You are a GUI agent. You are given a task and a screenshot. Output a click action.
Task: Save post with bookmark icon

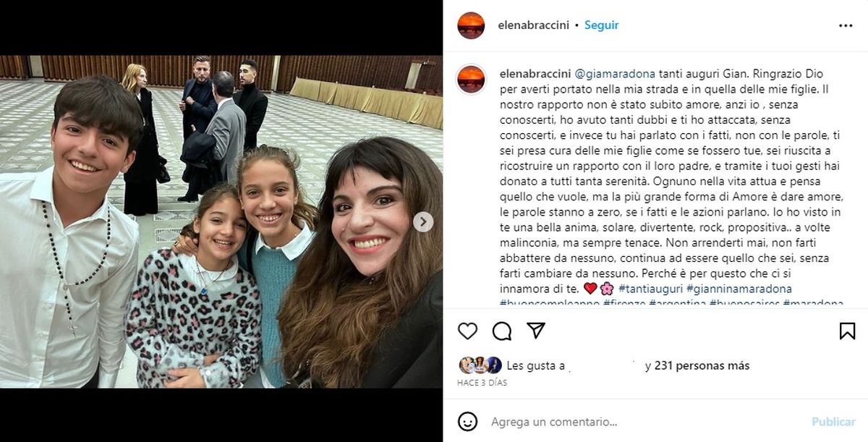tap(847, 331)
